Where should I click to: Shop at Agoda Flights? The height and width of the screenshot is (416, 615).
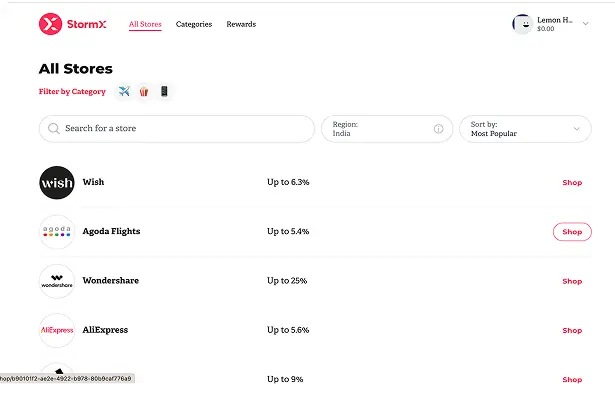[x=572, y=232]
